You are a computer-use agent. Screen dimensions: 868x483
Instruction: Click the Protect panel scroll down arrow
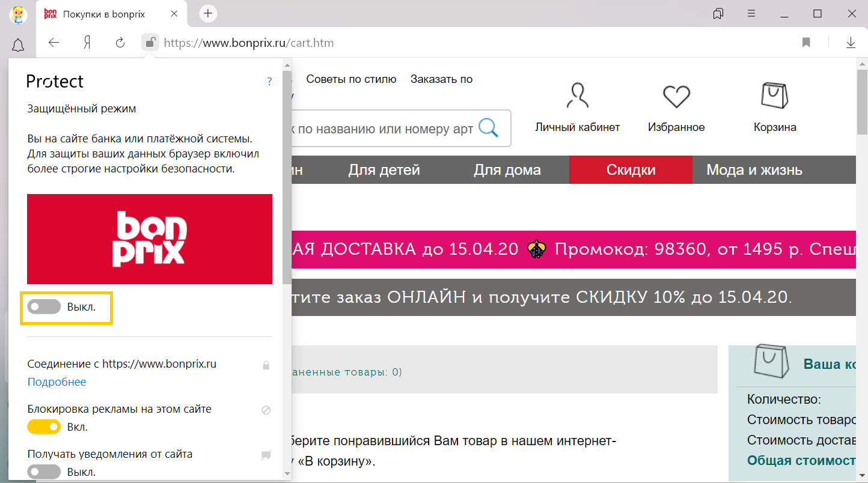287,474
